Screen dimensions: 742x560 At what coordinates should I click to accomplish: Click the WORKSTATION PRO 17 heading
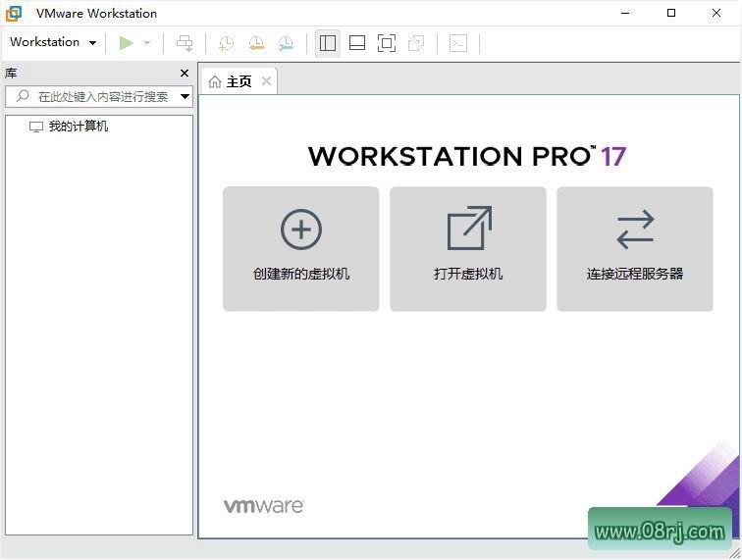pyautogui.click(x=467, y=156)
